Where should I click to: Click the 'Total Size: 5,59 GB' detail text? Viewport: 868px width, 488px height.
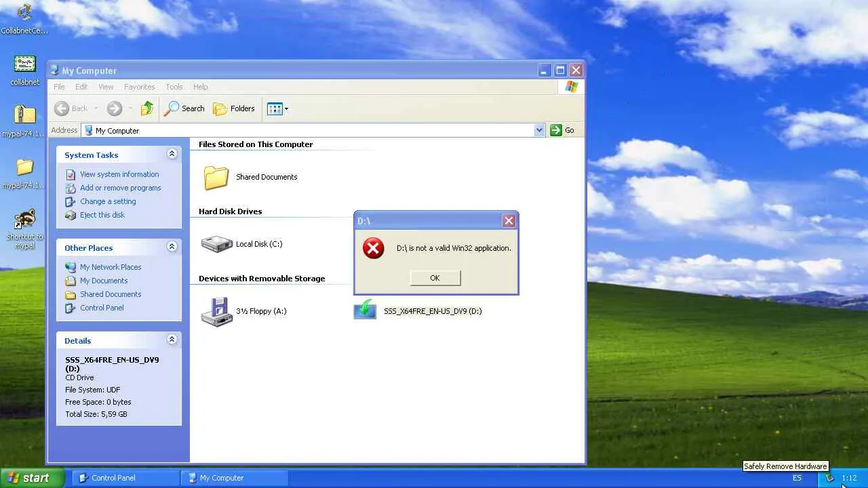(96, 414)
